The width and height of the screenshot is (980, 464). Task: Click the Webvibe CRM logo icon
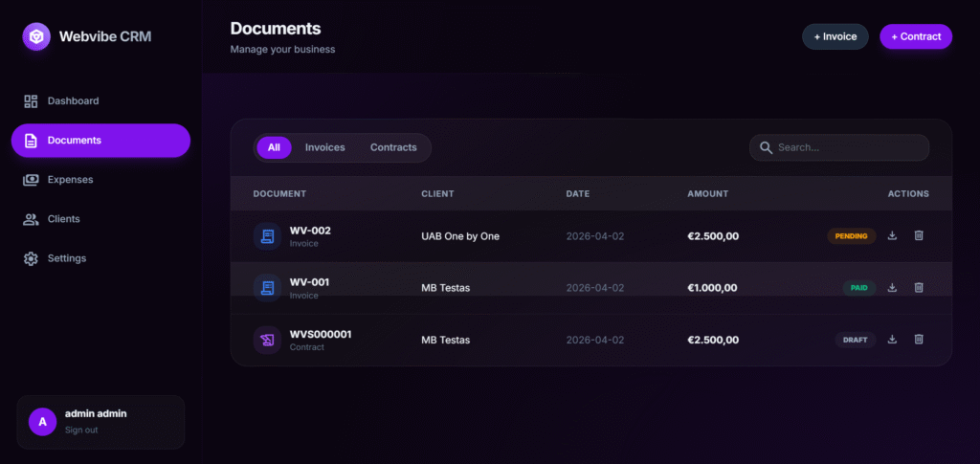point(36,37)
